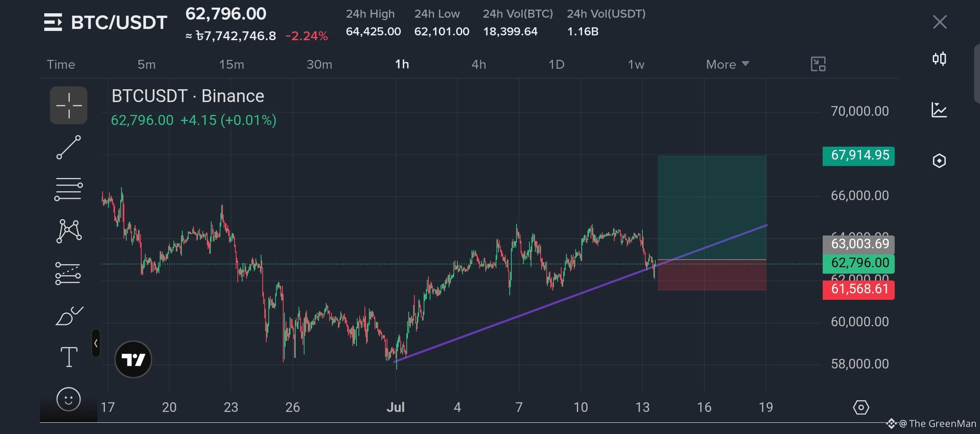Image resolution: width=980 pixels, height=434 pixels.
Task: Select the trend line drawing tool
Action: click(68, 147)
